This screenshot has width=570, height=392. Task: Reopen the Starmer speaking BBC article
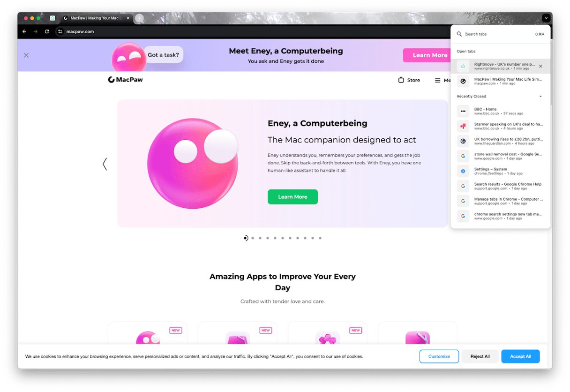[501, 126]
